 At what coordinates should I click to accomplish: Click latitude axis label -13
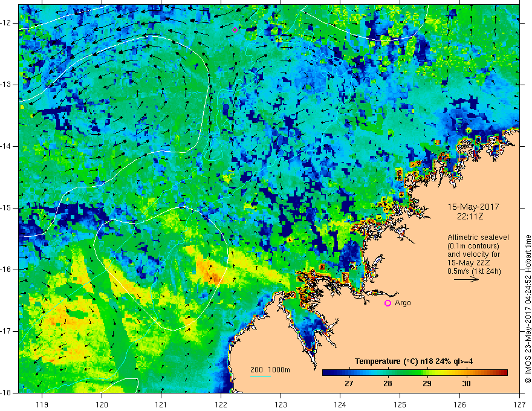[x=6, y=85]
